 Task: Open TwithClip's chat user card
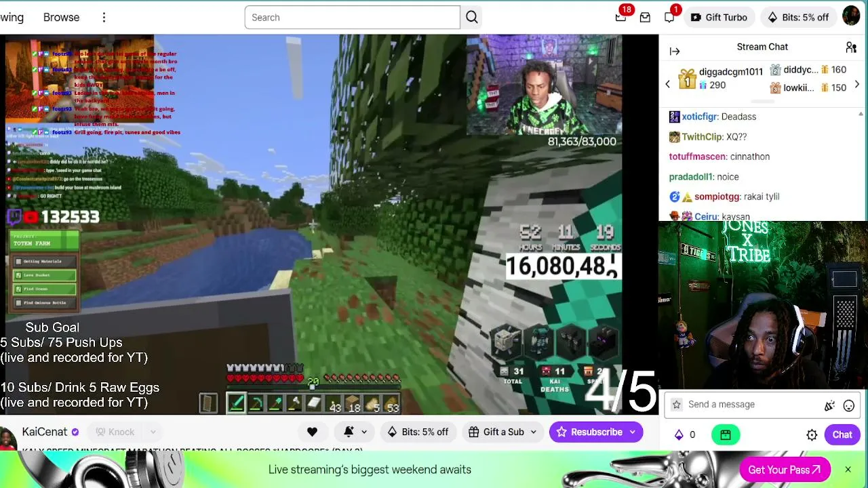pos(702,137)
